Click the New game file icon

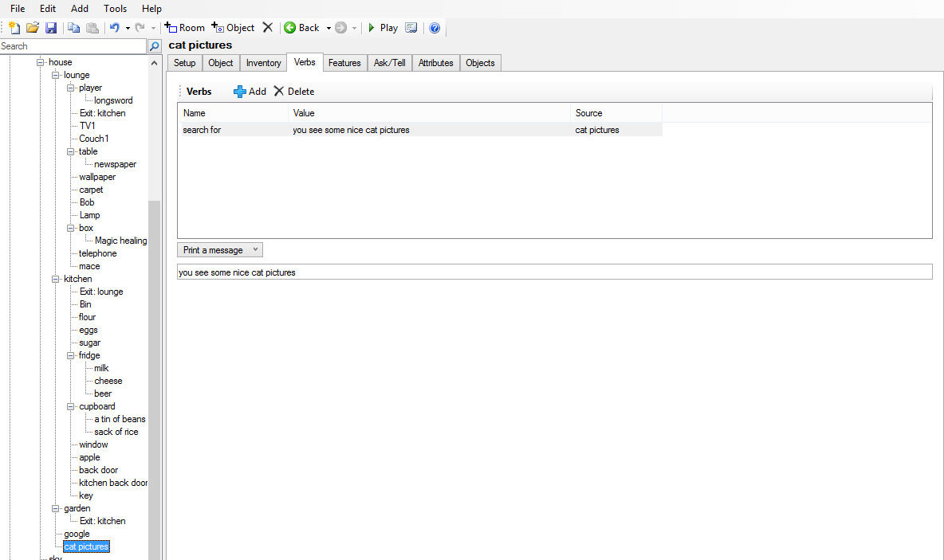point(14,28)
